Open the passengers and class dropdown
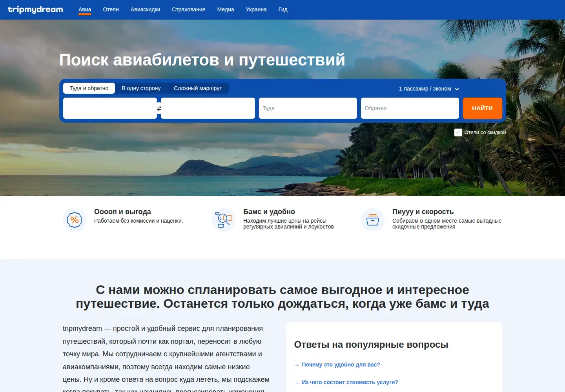The height and width of the screenshot is (392, 565). (x=429, y=89)
